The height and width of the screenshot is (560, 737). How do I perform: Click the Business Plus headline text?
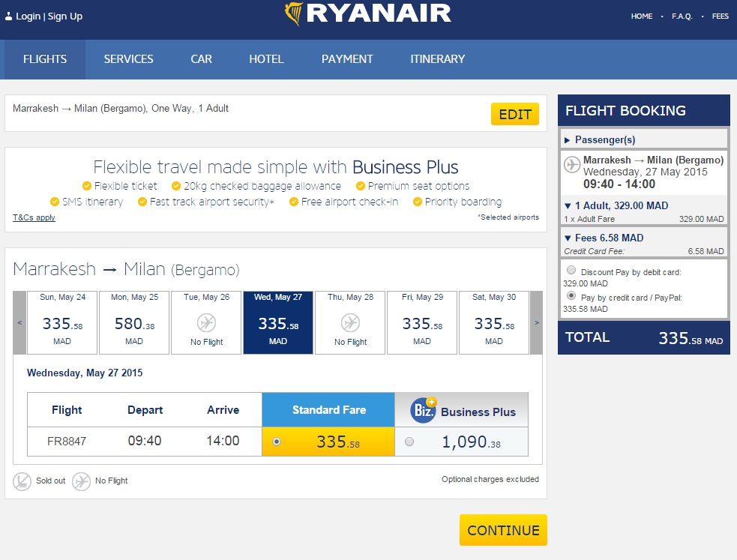(405, 168)
